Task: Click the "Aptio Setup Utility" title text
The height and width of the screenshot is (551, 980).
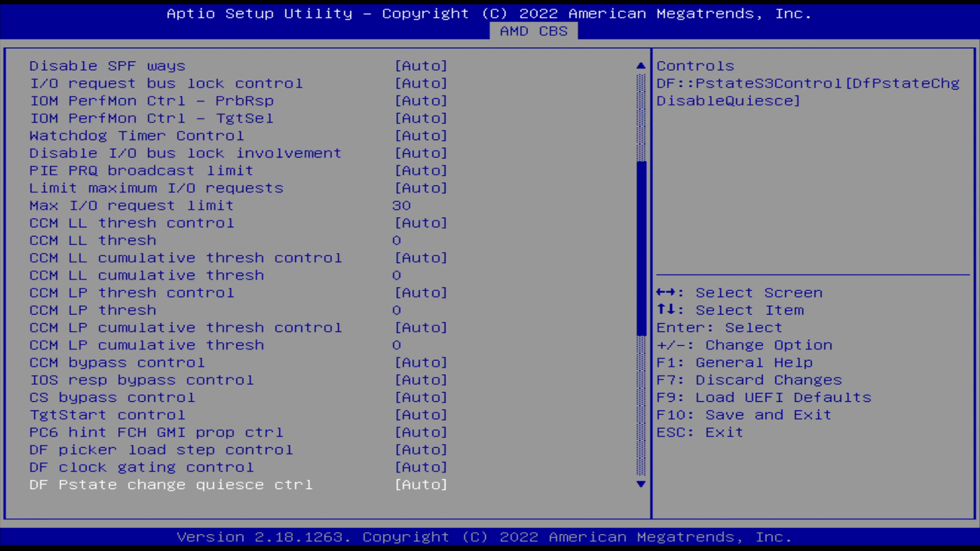Action: [260, 14]
